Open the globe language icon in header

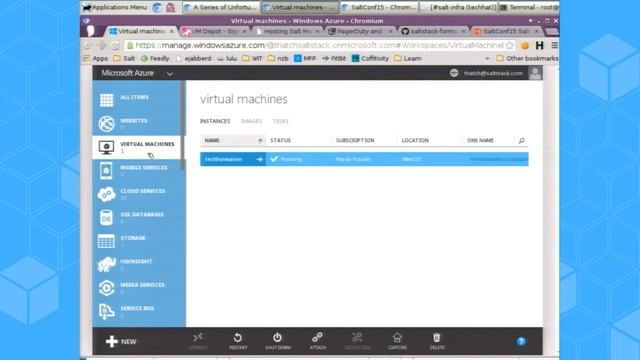coord(454,73)
